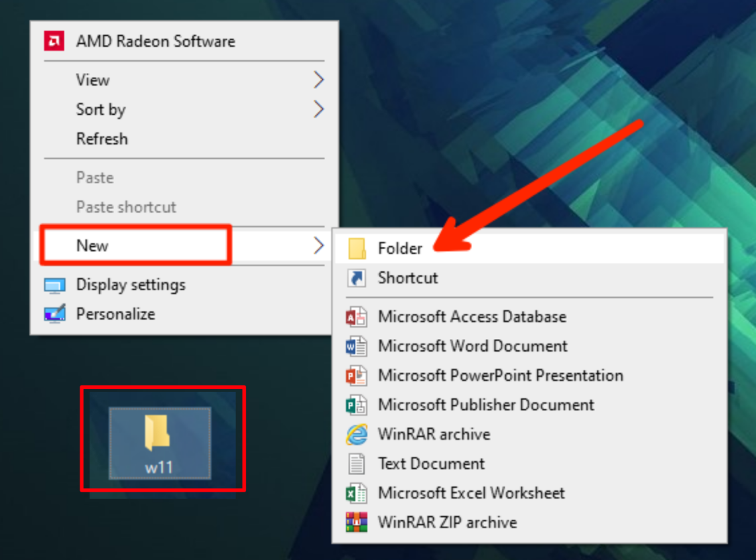The width and height of the screenshot is (756, 560).
Task: Click the Display settings monitor icon
Action: pyautogui.click(x=56, y=285)
